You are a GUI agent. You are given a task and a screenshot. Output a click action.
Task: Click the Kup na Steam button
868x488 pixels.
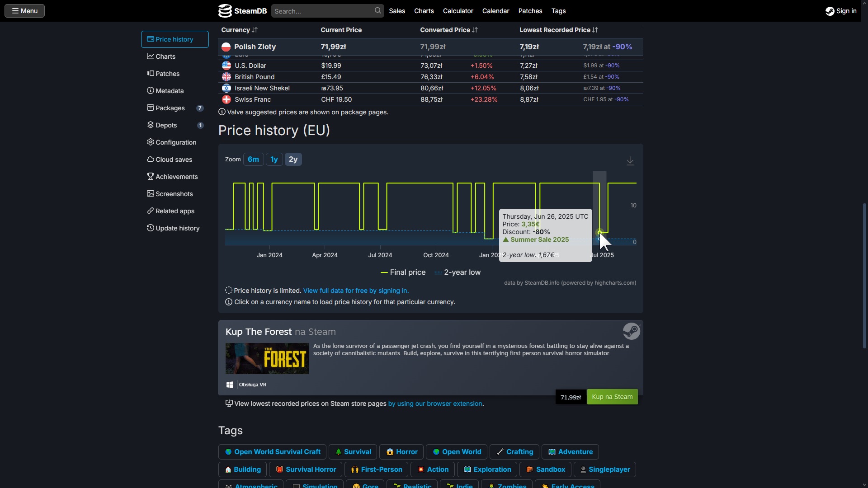click(612, 397)
